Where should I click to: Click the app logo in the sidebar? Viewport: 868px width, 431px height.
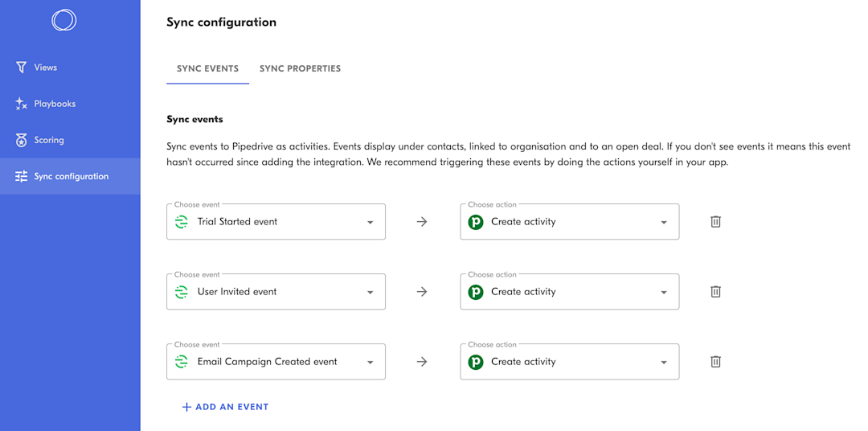tap(64, 20)
